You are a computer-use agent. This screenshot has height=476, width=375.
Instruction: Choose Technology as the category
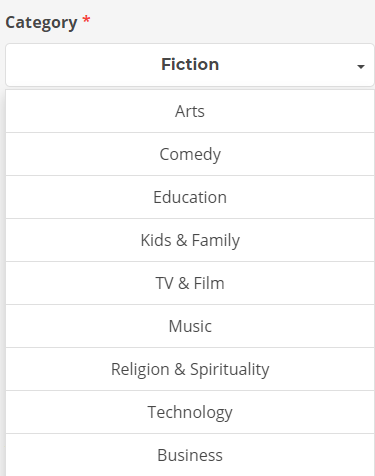[190, 412]
